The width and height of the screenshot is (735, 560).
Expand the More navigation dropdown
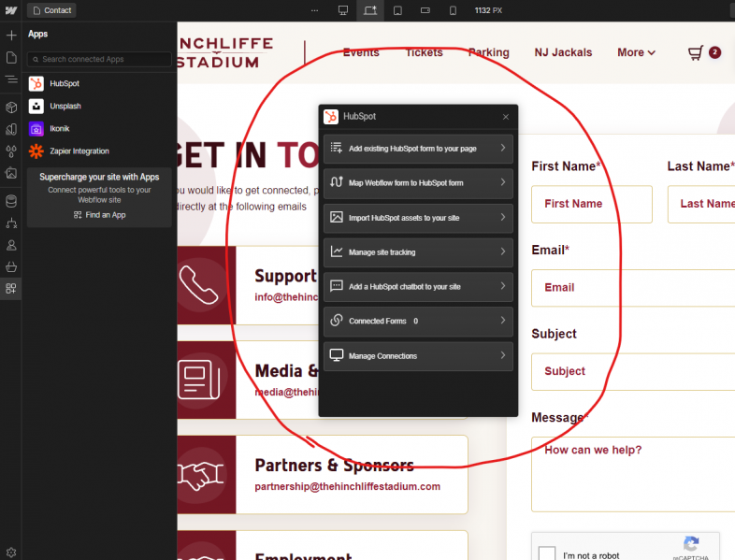point(636,52)
